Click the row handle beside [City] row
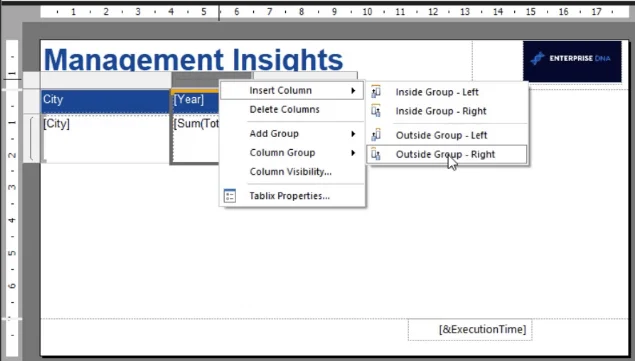The image size is (635, 361). (x=32, y=139)
